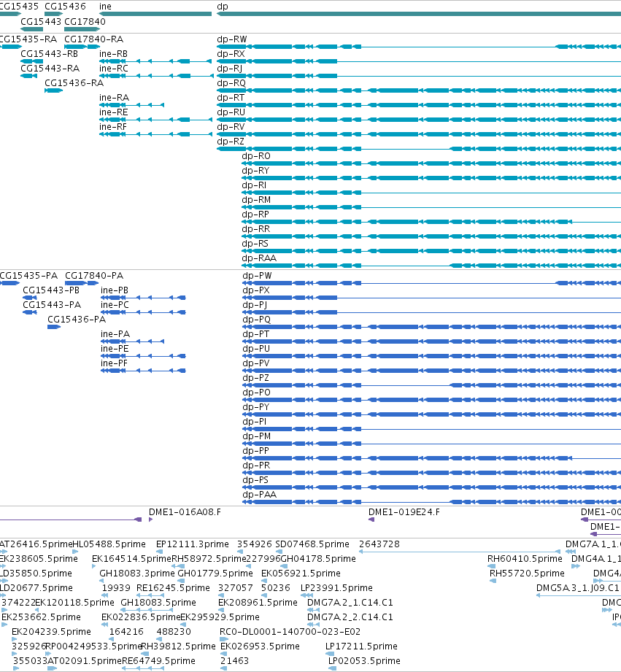
Task: Select the ine-RF transcript label
Action: point(113,126)
